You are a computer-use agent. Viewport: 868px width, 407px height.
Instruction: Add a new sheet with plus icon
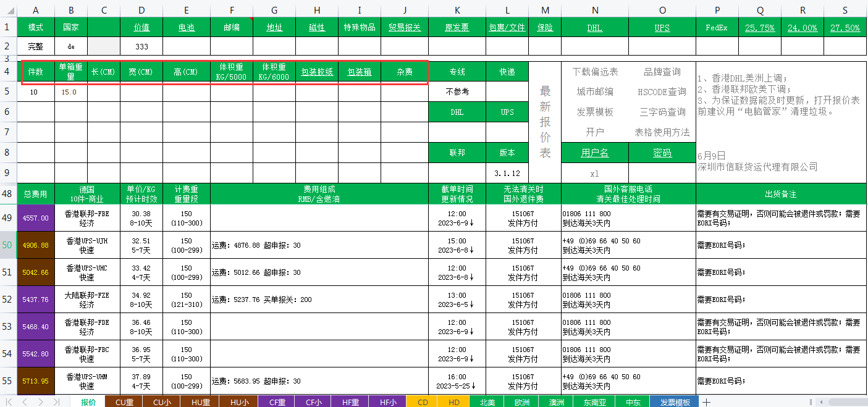pos(707,402)
